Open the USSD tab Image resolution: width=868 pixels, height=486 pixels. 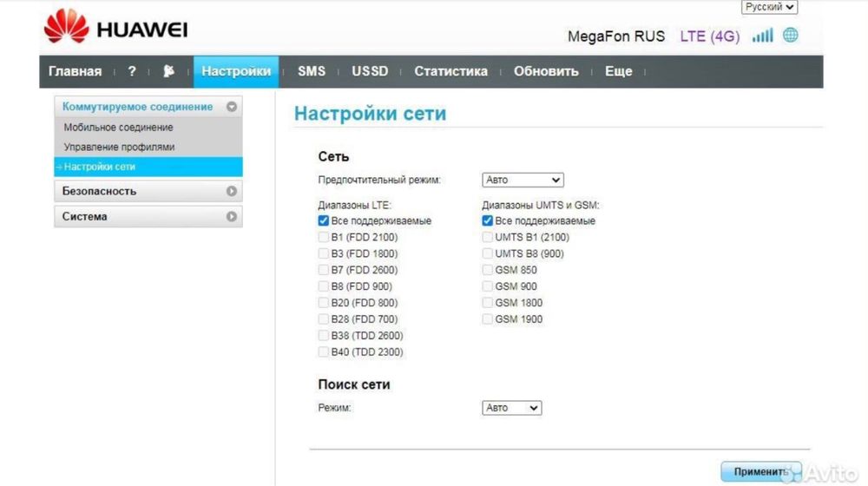tap(370, 71)
